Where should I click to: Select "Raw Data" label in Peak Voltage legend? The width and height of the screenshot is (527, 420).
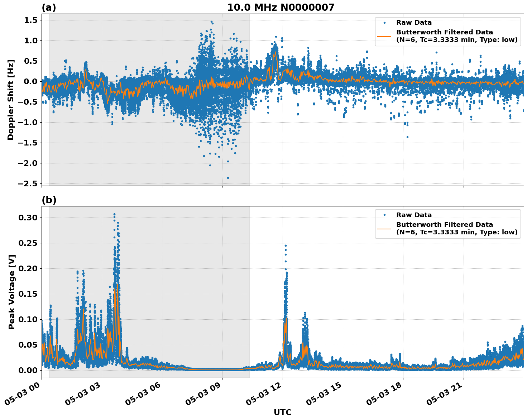(x=414, y=215)
